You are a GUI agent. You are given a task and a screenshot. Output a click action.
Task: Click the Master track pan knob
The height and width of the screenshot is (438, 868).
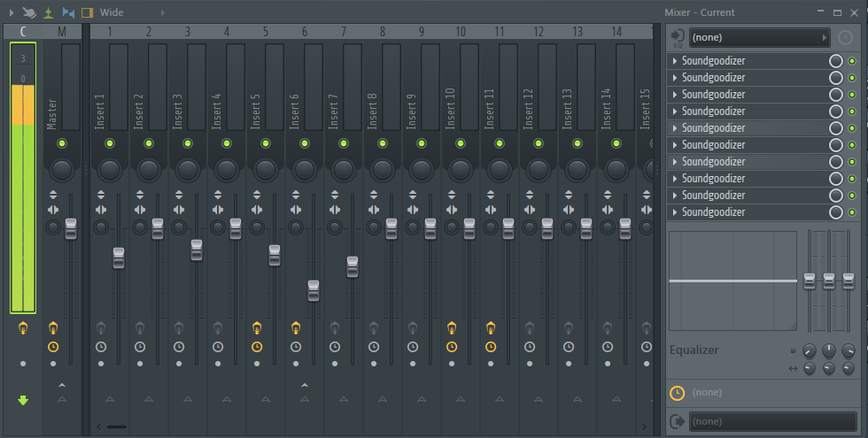[x=62, y=169]
